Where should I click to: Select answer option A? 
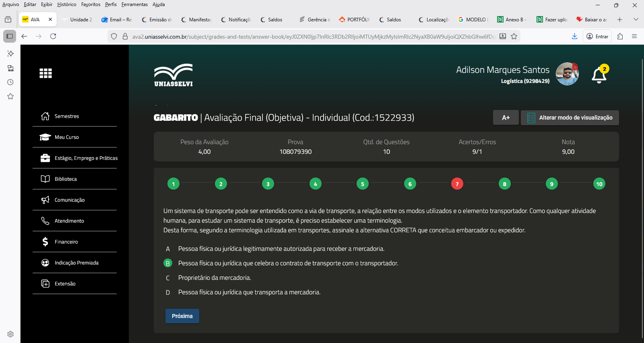pos(168,249)
